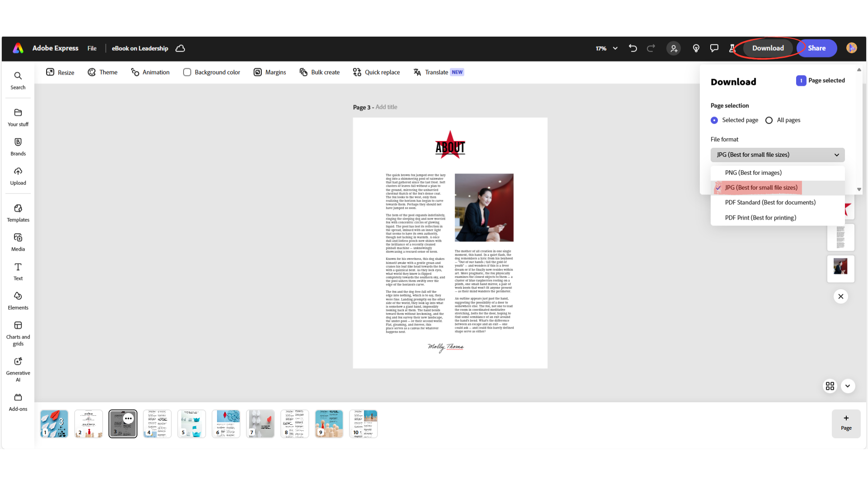Open the Templates panel
Viewport: 868px width, 488px height.
[18, 212]
